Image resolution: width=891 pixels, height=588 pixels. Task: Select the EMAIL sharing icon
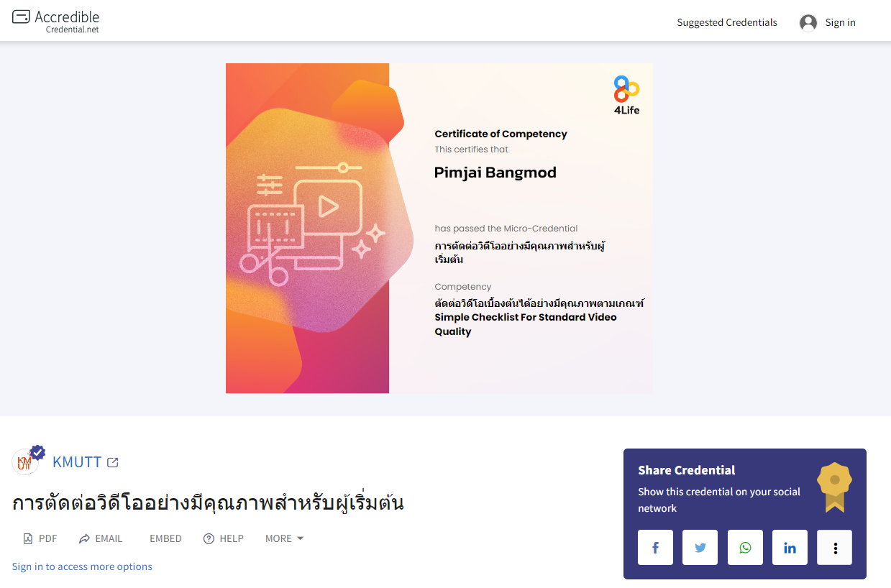click(x=100, y=538)
